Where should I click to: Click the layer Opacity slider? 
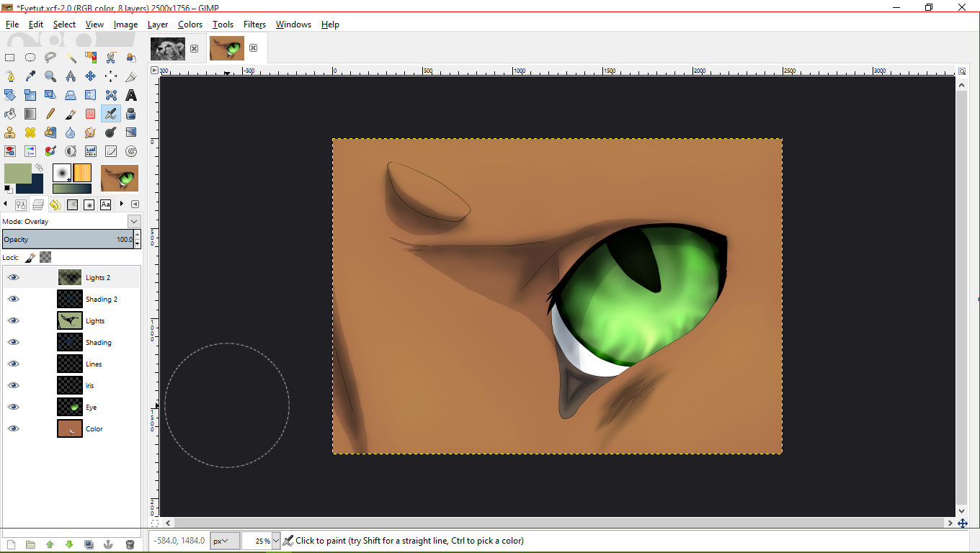68,239
